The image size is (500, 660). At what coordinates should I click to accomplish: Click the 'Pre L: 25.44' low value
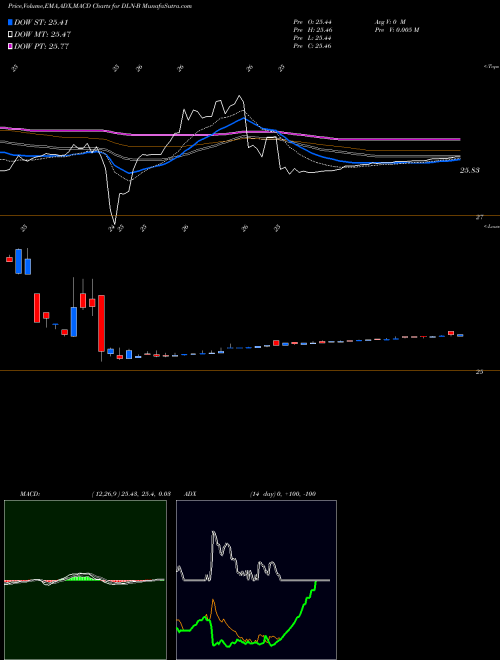point(312,38)
